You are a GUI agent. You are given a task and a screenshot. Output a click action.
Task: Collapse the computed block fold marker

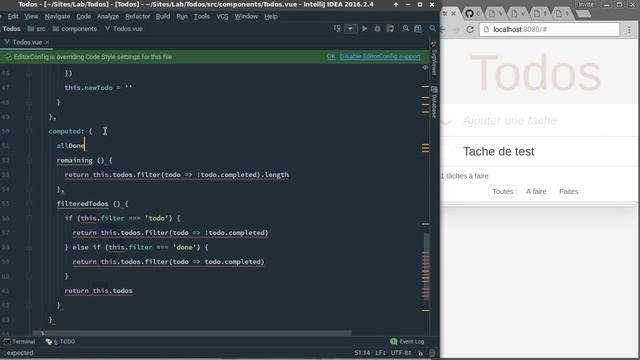tap(29, 131)
